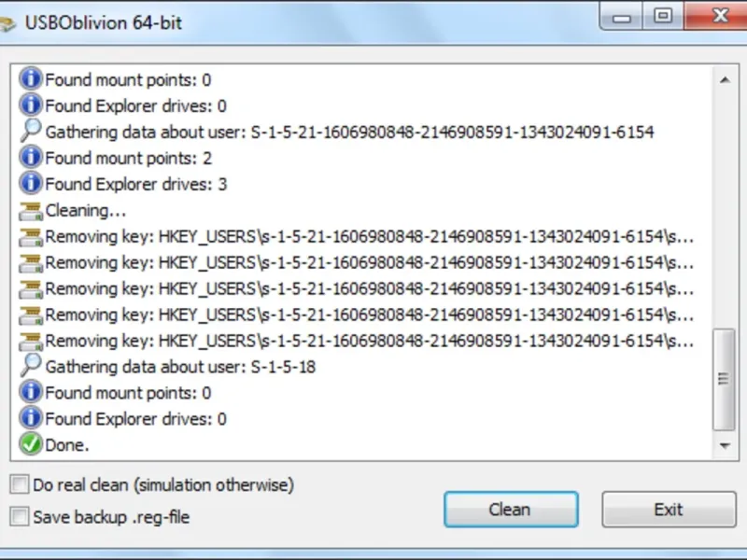Click magnifier icon beside 'Gathering data about user: S-1-5-18'

[x=31, y=366]
